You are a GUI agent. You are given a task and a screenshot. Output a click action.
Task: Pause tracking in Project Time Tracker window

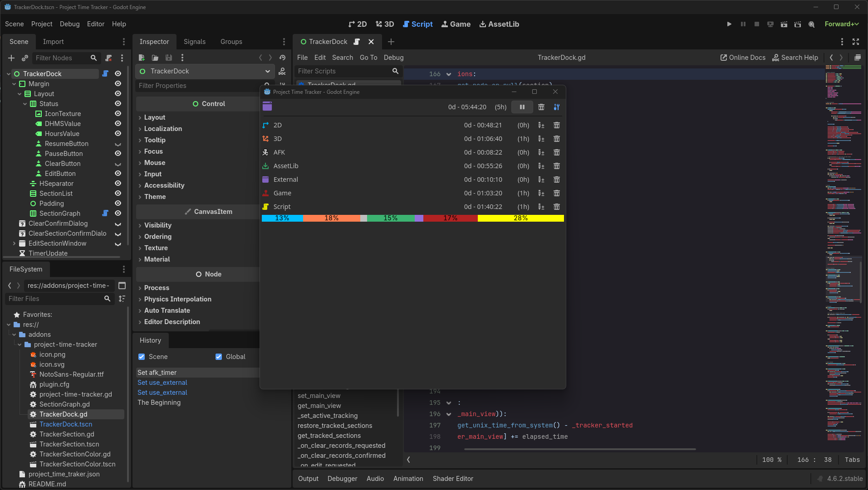[522, 107]
